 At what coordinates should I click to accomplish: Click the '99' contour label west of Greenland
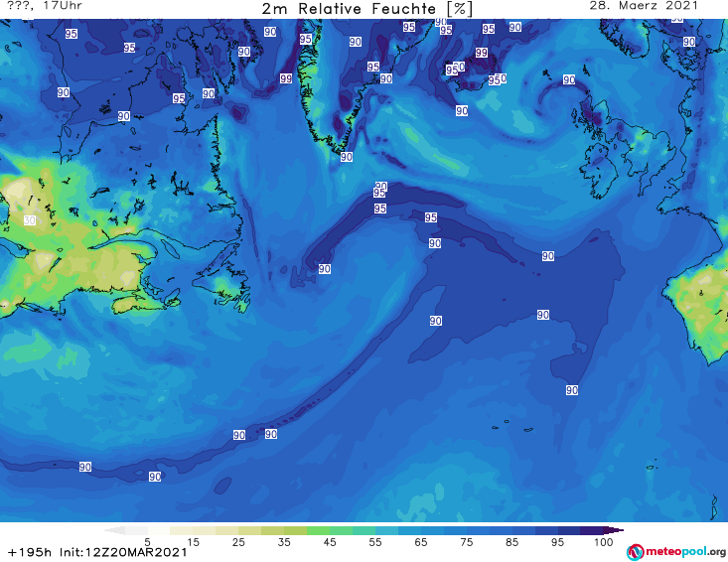(286, 78)
